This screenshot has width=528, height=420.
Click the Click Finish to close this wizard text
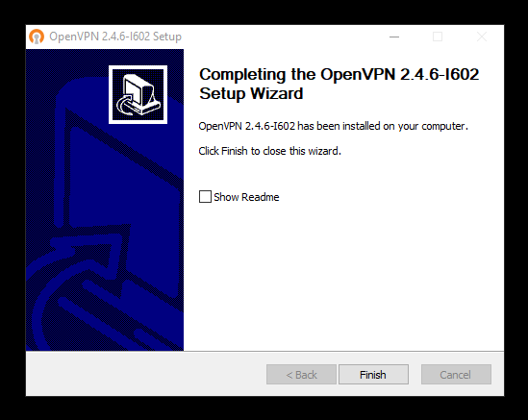(269, 151)
